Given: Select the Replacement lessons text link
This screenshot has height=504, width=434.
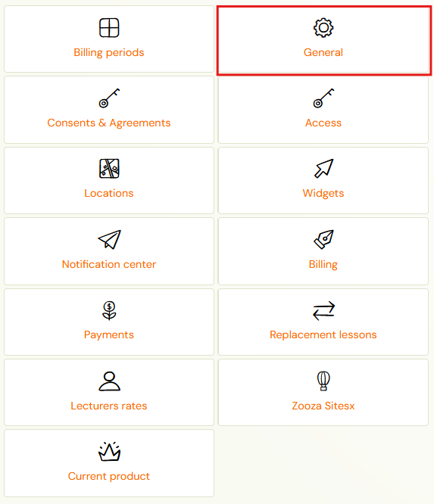Looking at the screenshot, I should point(323,334).
